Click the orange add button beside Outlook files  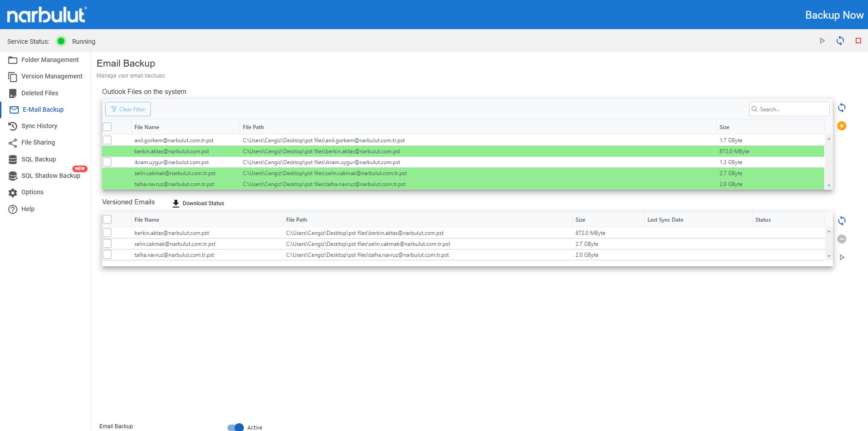coord(842,126)
